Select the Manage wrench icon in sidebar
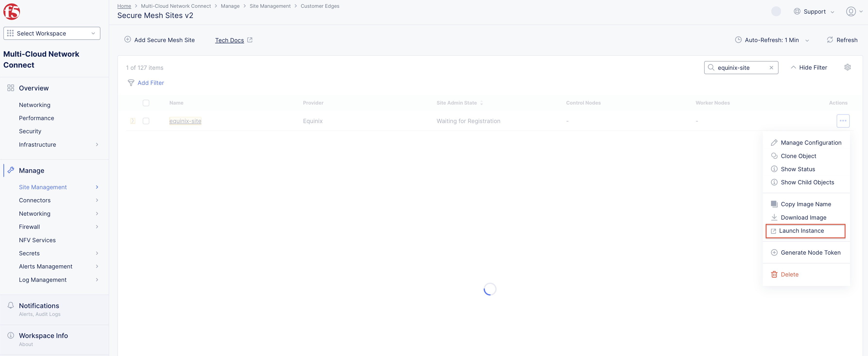This screenshot has width=868, height=356. pyautogui.click(x=11, y=170)
